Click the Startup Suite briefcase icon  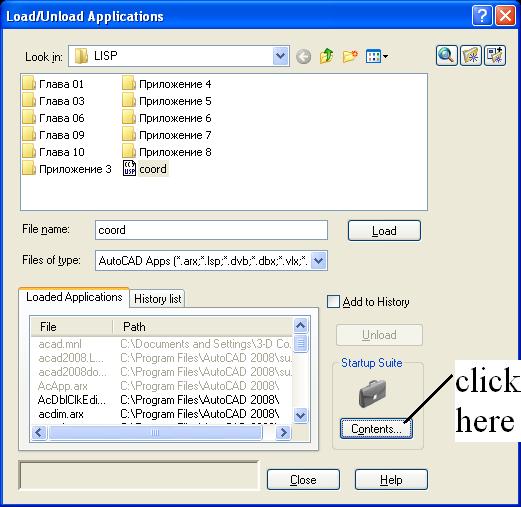[372, 394]
